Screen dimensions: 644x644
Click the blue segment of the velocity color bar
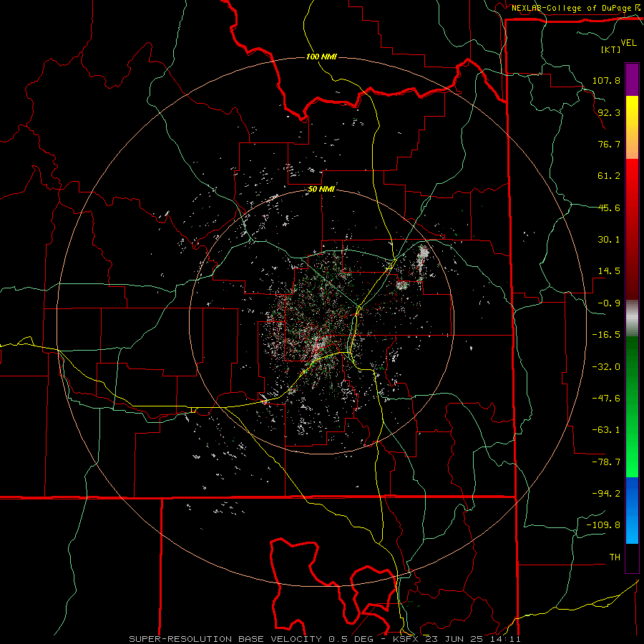click(632, 510)
